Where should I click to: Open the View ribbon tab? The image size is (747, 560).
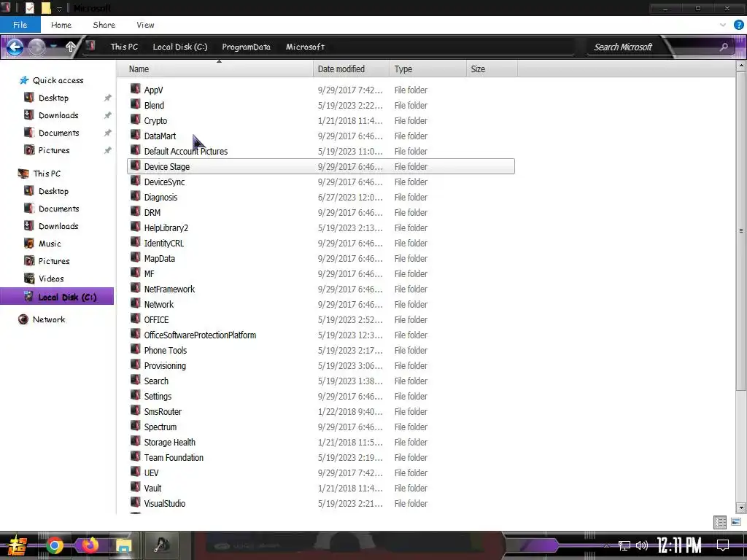(145, 25)
